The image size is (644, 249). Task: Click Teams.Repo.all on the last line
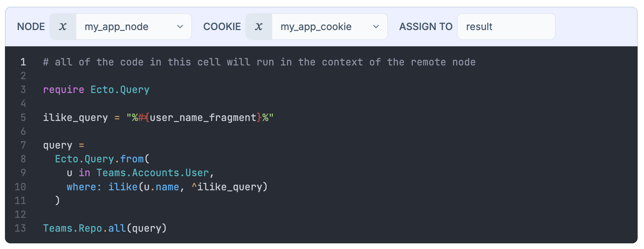(85, 228)
